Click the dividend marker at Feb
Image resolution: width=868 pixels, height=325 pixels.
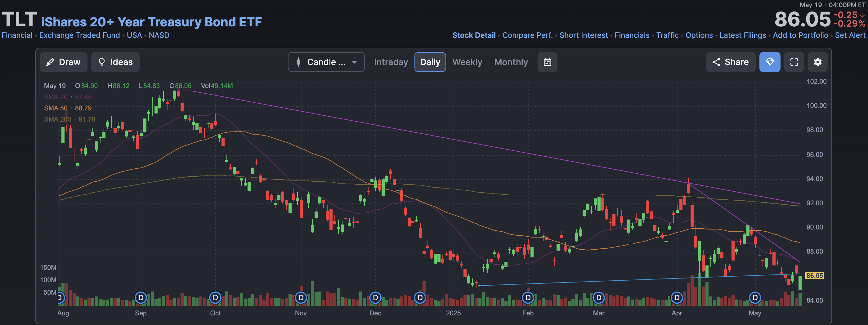[x=528, y=298]
